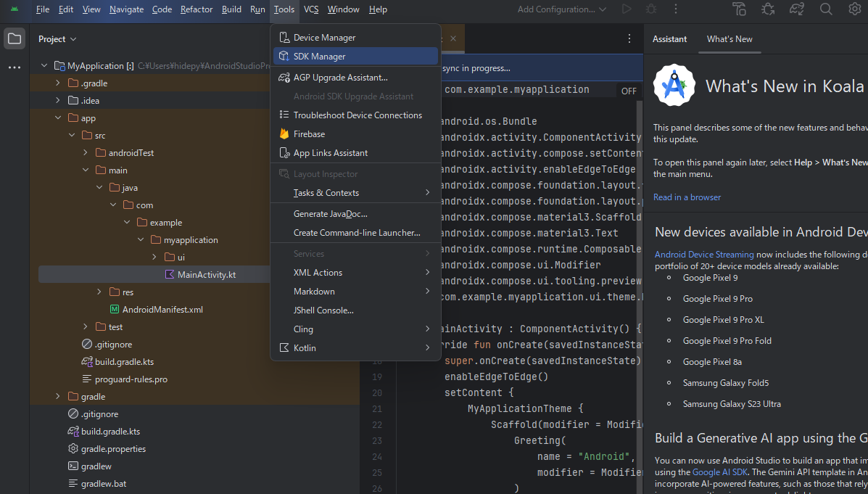The image size is (868, 494).
Task: Open the Help menu
Action: pyautogui.click(x=378, y=9)
